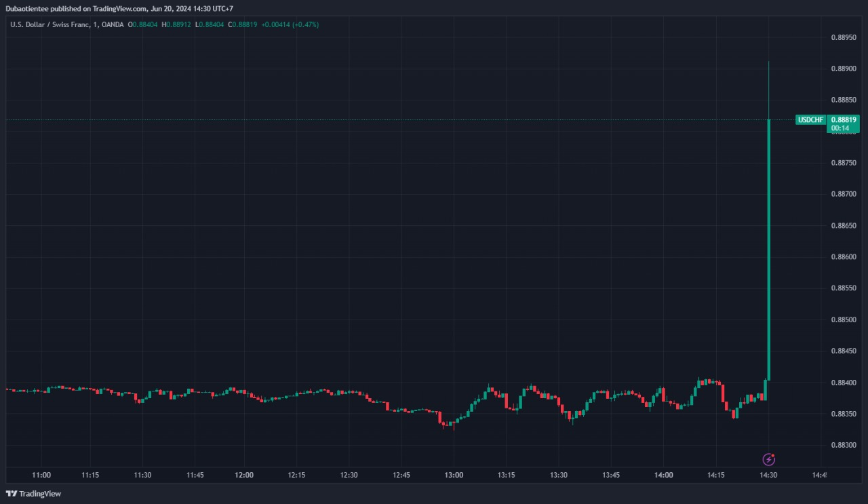Click the 0.88950 price axis label

[844, 37]
